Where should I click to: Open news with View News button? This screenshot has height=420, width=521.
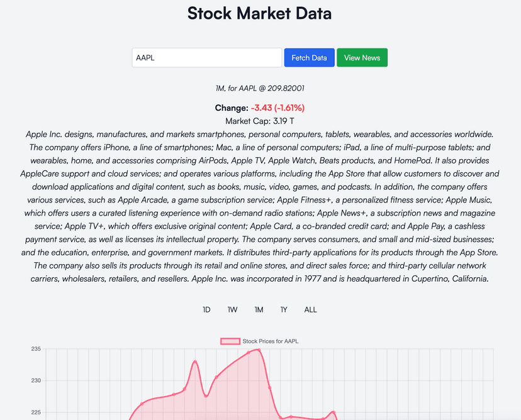tap(362, 58)
